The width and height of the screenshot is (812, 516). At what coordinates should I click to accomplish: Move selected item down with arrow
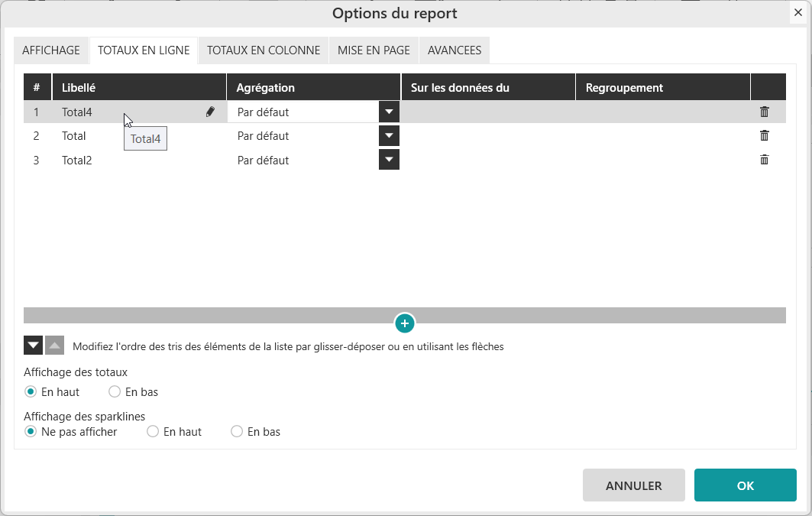[x=33, y=346]
